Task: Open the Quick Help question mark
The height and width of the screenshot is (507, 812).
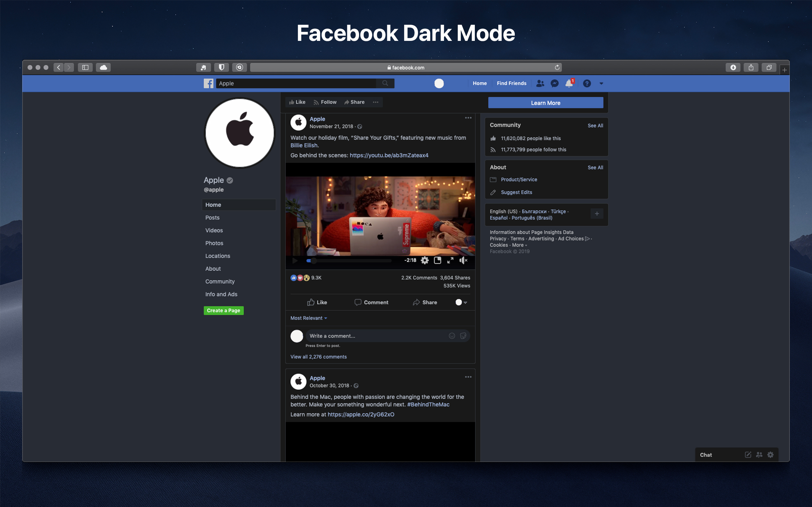Action: (587, 83)
